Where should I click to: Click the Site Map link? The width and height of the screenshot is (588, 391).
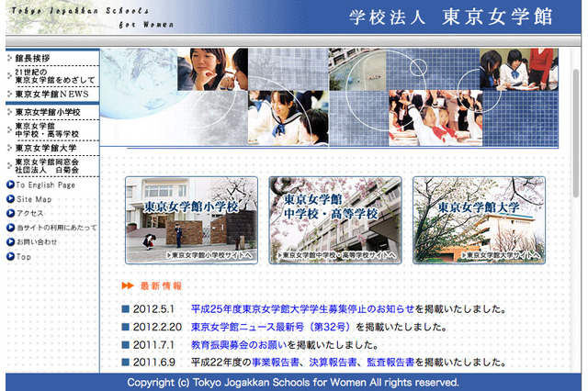click(x=34, y=199)
